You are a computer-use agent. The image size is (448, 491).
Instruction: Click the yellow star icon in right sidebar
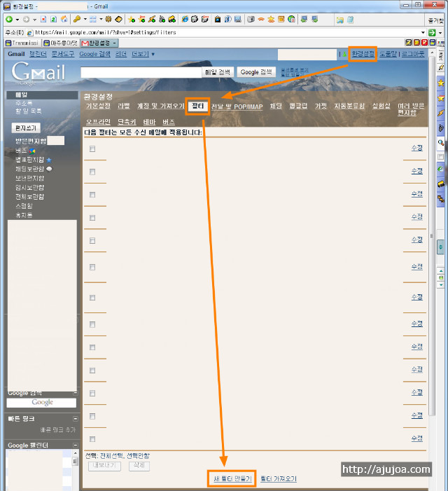click(441, 83)
